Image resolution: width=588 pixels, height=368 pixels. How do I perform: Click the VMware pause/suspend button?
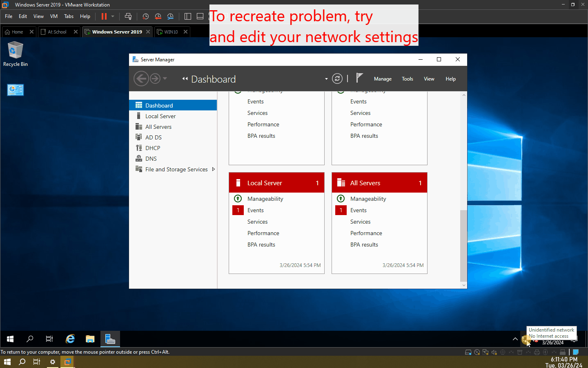click(x=104, y=16)
